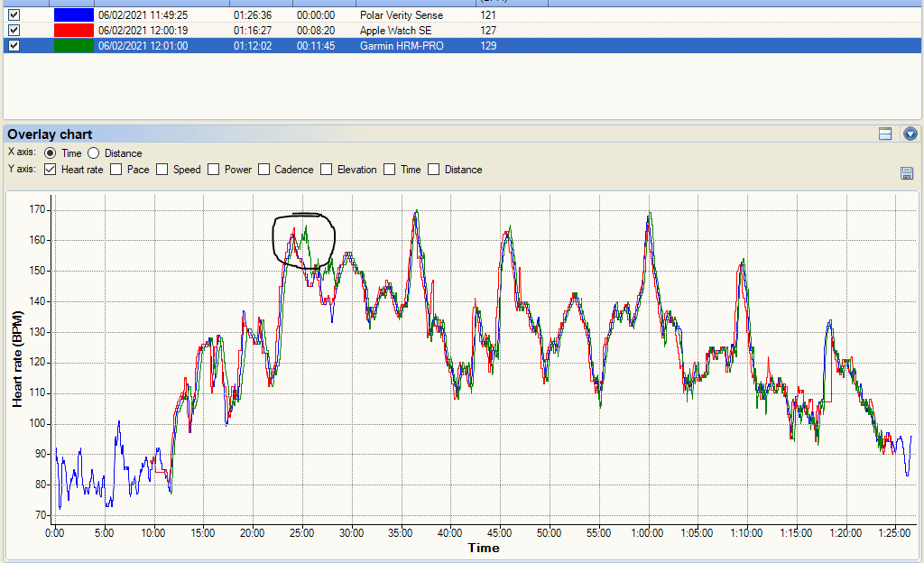924x563 pixels.
Task: Uncheck the Garmin HRM-PRO row checkbox
Action: pyautogui.click(x=14, y=45)
